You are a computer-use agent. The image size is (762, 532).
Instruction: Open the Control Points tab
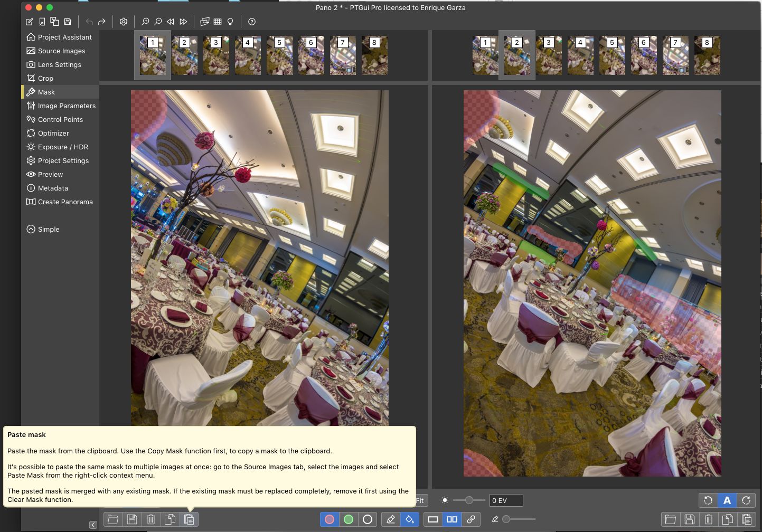click(60, 119)
